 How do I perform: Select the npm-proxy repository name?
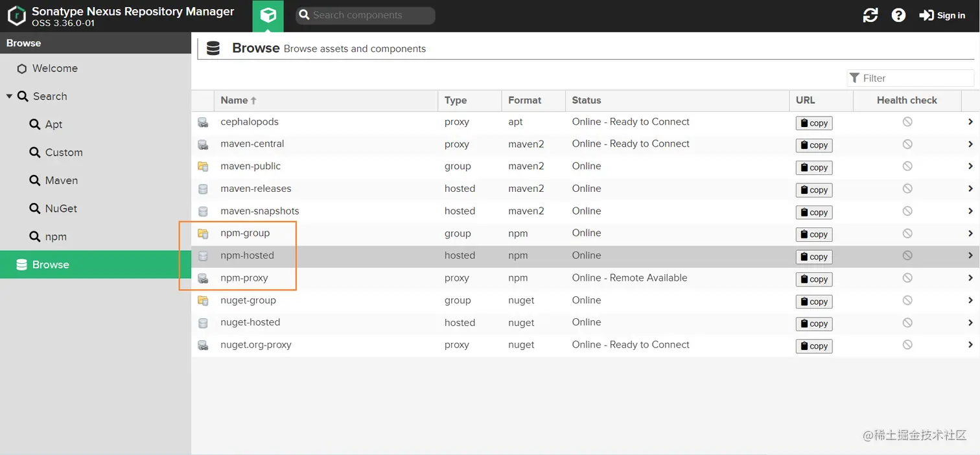click(x=244, y=277)
